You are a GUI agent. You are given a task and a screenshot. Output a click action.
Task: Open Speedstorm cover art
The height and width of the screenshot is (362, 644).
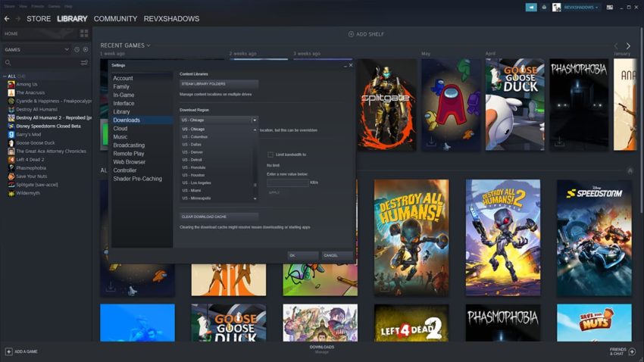point(594,238)
